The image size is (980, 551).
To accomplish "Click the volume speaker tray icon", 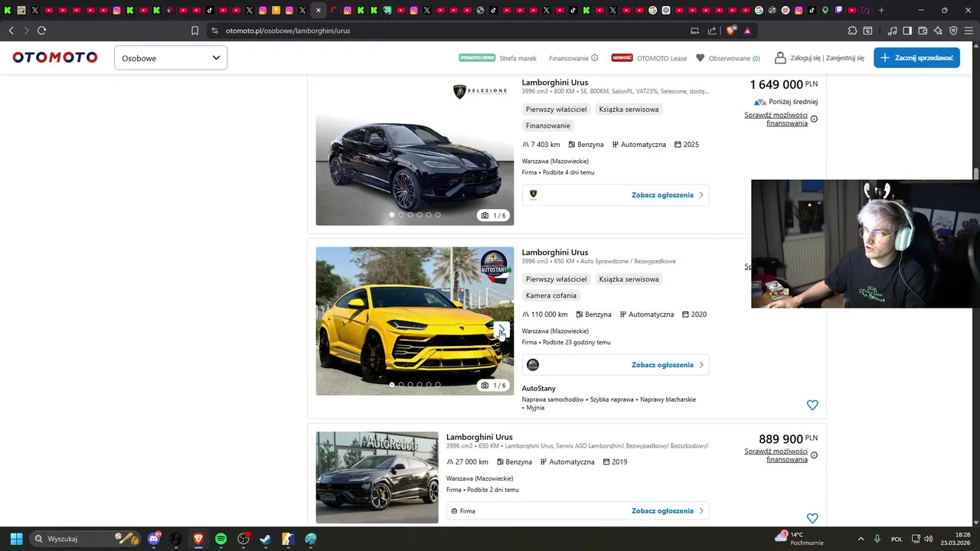I will [929, 539].
